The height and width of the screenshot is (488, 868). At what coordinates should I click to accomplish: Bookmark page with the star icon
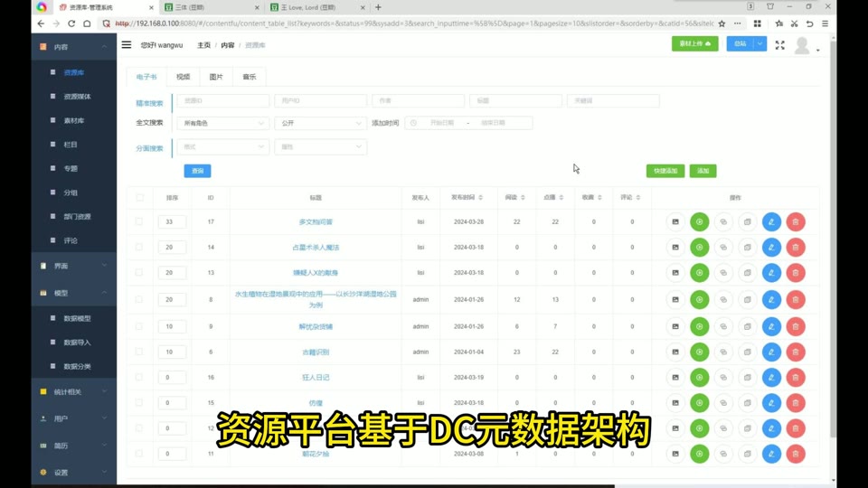(x=722, y=23)
